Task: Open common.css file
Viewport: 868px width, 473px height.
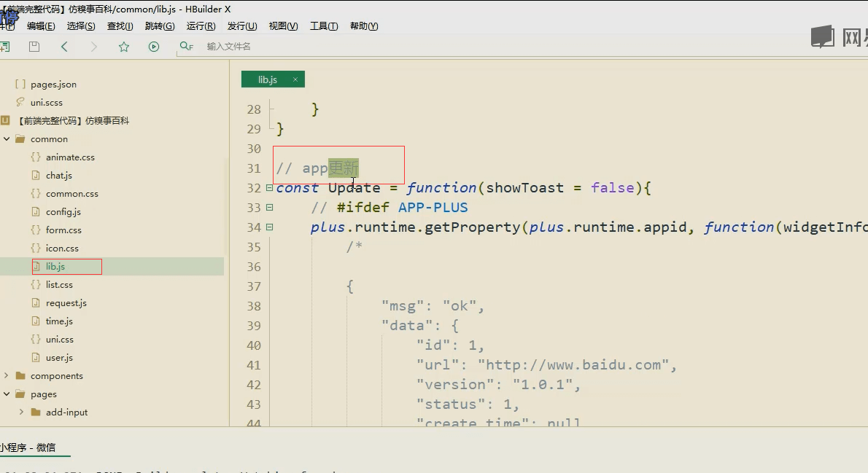Action: tap(72, 194)
